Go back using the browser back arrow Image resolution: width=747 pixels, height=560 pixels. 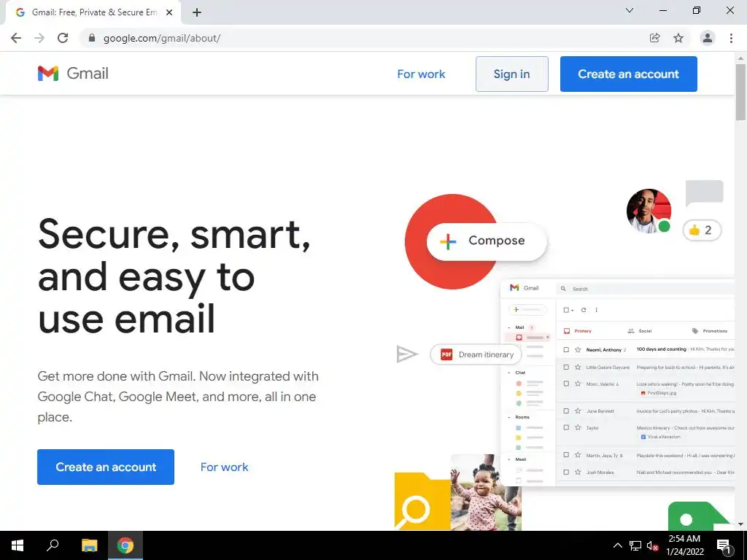(x=16, y=38)
